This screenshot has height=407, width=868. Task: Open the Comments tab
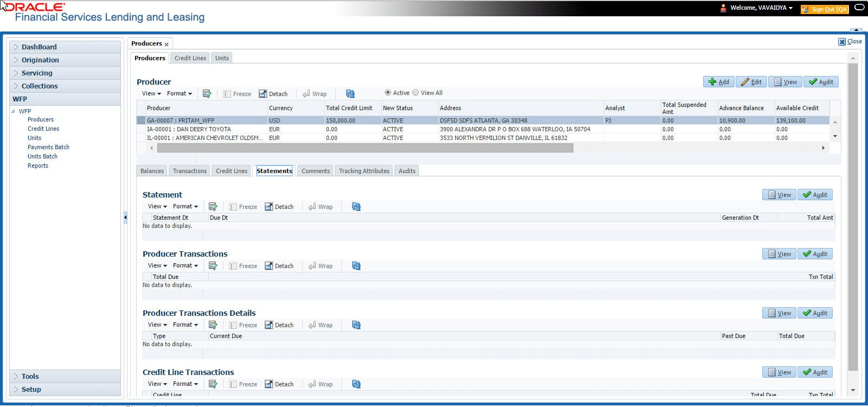[x=316, y=171]
